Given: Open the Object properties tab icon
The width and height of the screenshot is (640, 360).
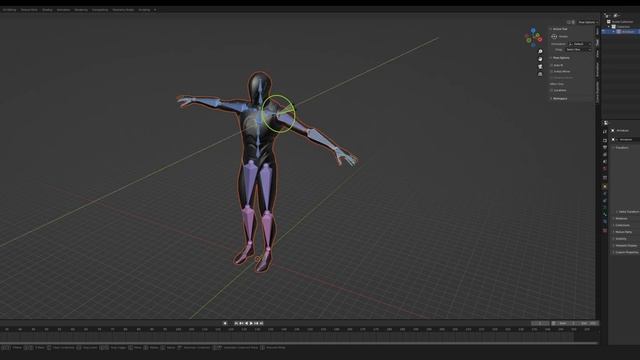Looking at the screenshot, I should (605, 187).
